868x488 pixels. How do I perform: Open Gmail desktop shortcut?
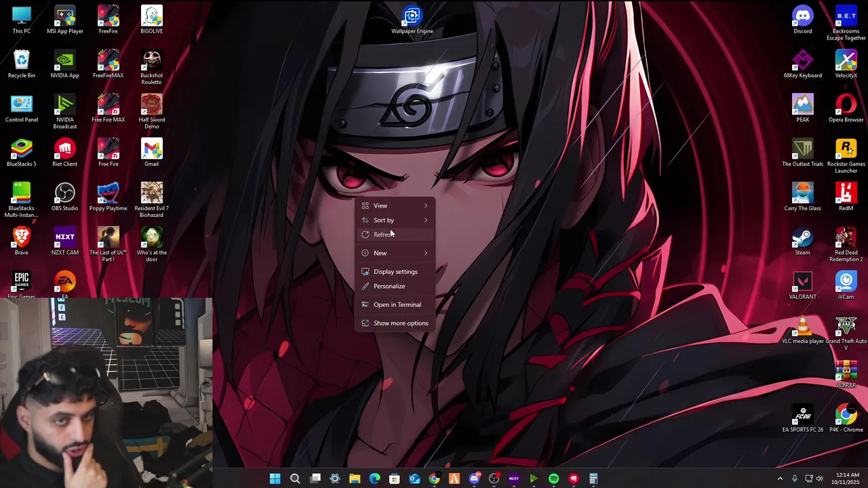[x=152, y=152]
